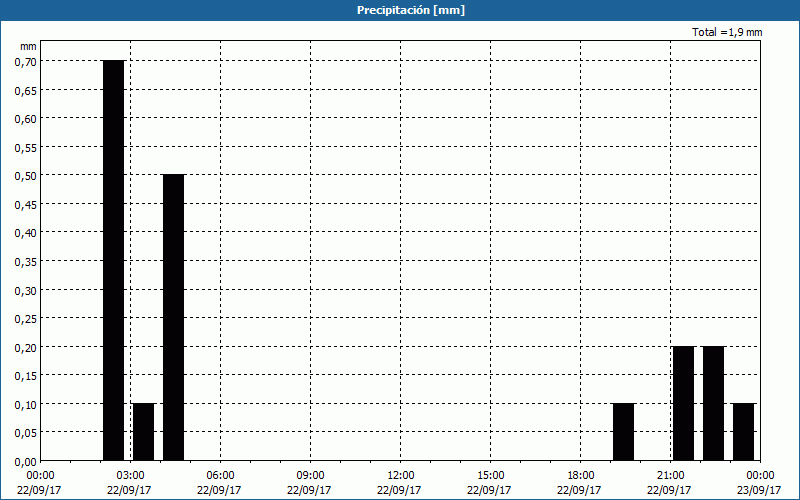Select the 0,50 mm precipitation bar
This screenshot has height=500, width=800.
point(173,318)
